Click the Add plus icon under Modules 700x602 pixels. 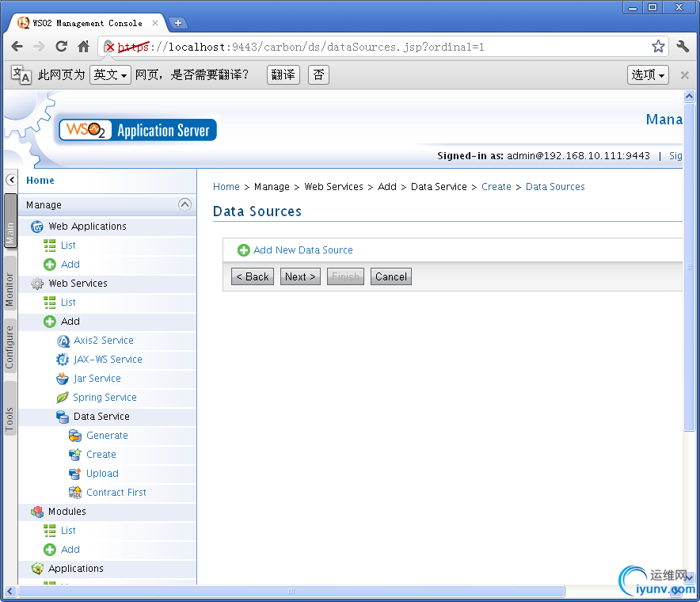pos(50,550)
